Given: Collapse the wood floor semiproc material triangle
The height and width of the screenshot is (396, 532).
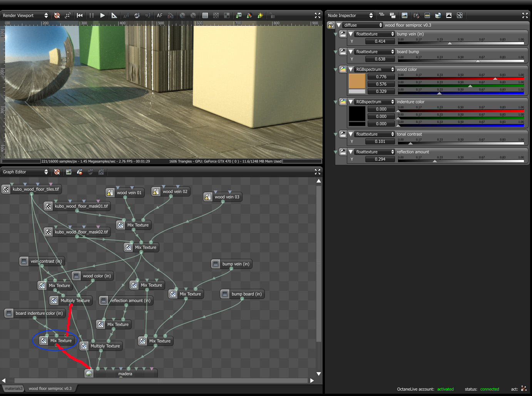Looking at the screenshot, I should pyautogui.click(x=339, y=25).
